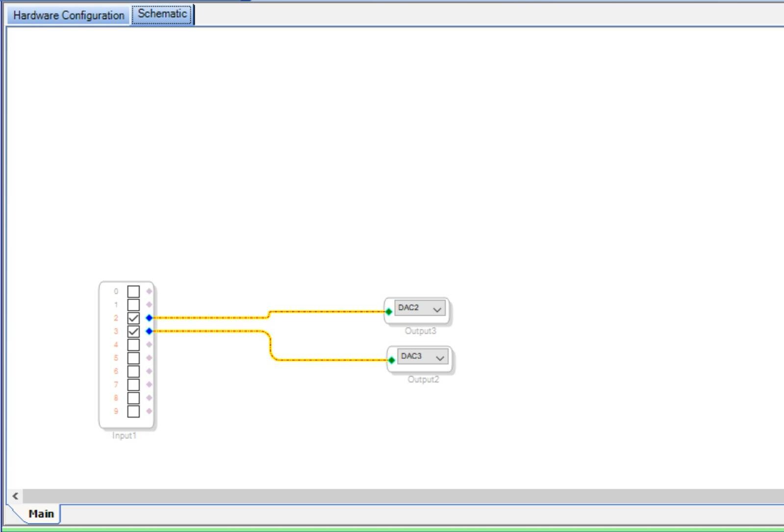The height and width of the screenshot is (532, 784).
Task: Open the DAC3 output dropdown
Action: tap(423, 357)
